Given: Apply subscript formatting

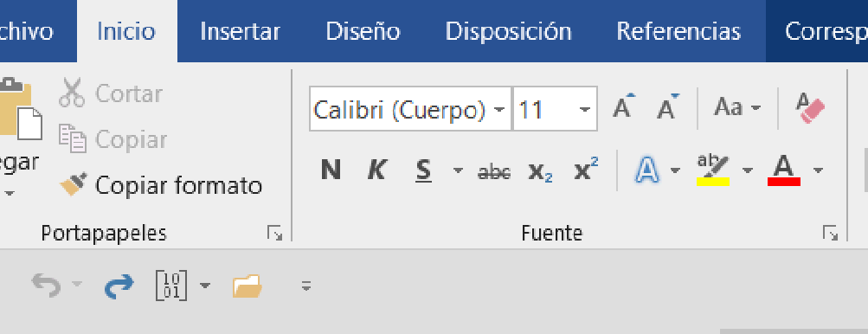Looking at the screenshot, I should coord(540,171).
